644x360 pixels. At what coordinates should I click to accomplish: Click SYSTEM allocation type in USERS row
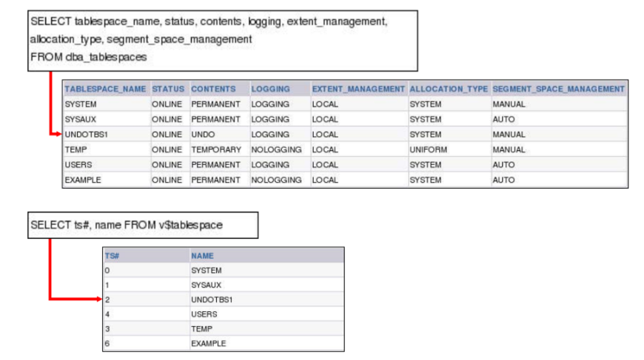coord(426,165)
